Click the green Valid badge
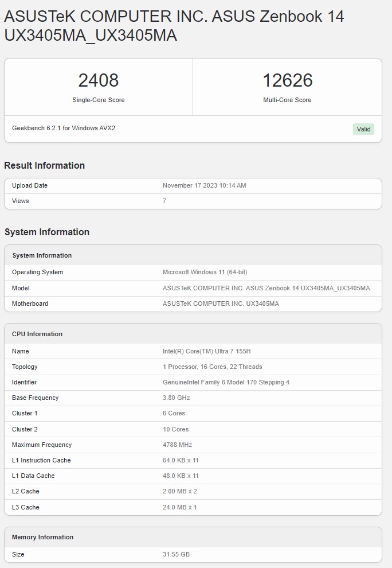The width and height of the screenshot is (392, 568). point(363,129)
